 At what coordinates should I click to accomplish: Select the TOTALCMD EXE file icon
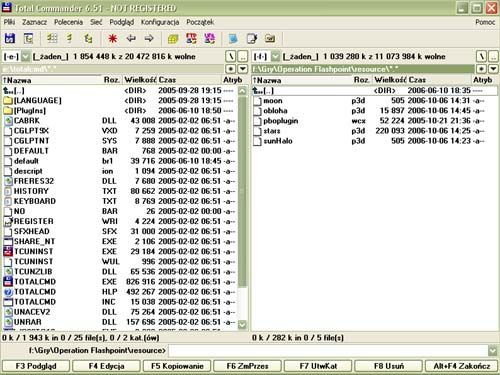pyautogui.click(x=8, y=282)
